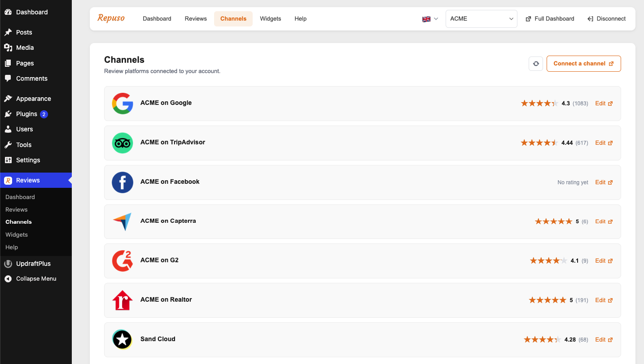Click the TripAdvisor owl logo
644x364 pixels.
tap(123, 143)
